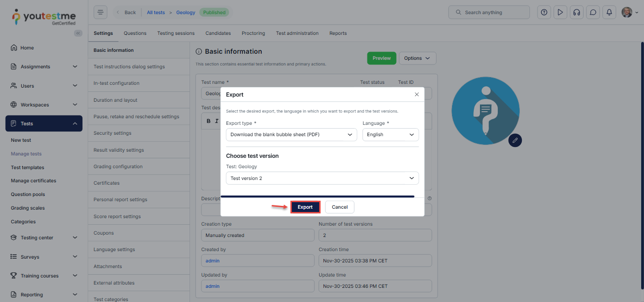Collapse the sidebar with double-chevron icon

tap(78, 33)
